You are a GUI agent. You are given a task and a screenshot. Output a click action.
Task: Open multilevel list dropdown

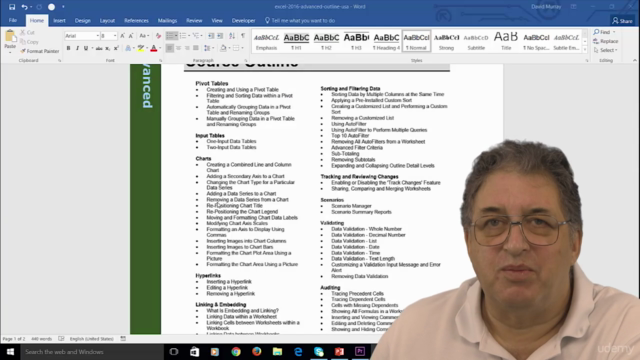click(x=202, y=36)
